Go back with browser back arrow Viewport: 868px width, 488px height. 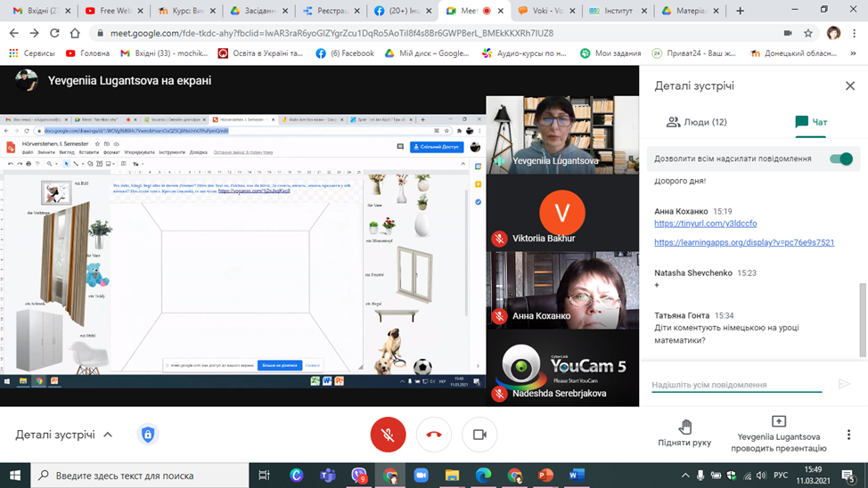14,33
